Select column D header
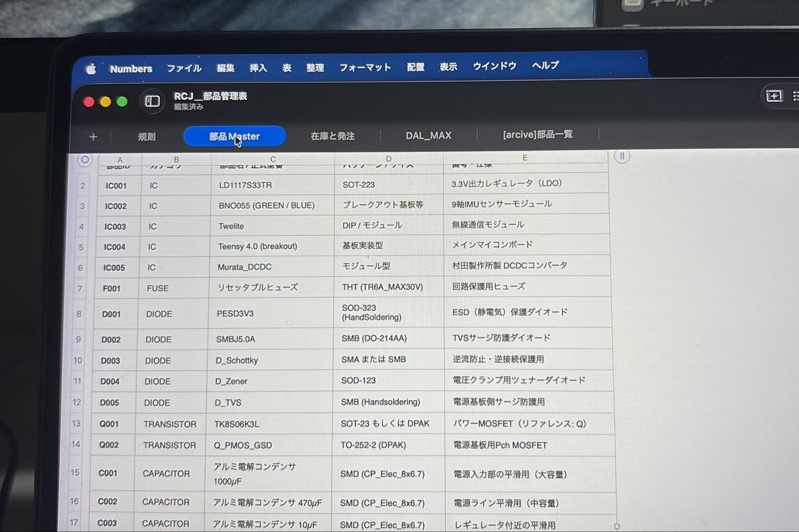 tap(389, 158)
